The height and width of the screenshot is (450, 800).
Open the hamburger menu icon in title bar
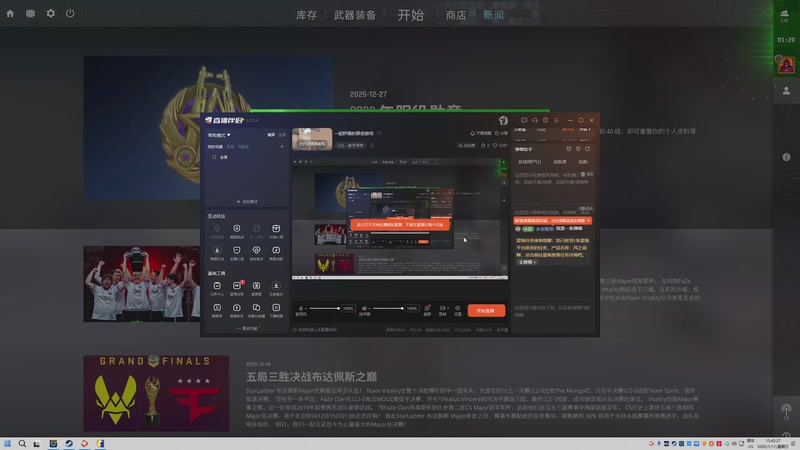[556, 120]
